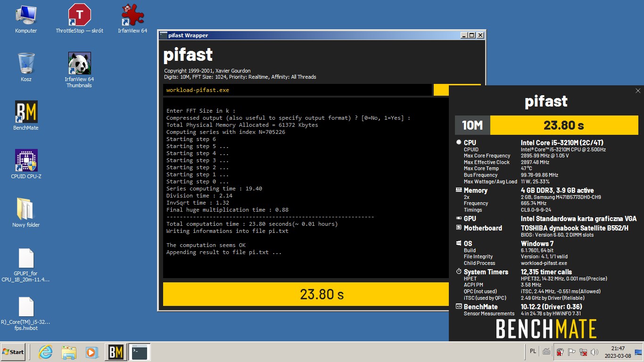Click the BENCHMATE logo at the overlay bottom

(x=546, y=329)
